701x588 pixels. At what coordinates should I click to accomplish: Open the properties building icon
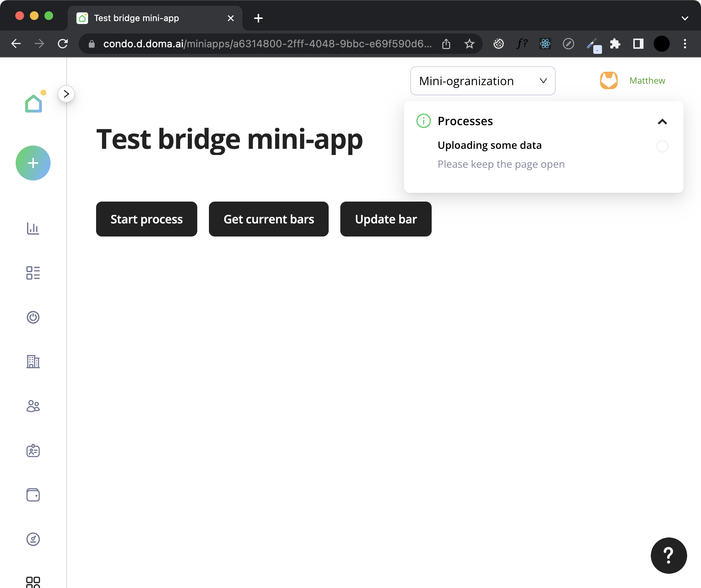33,362
